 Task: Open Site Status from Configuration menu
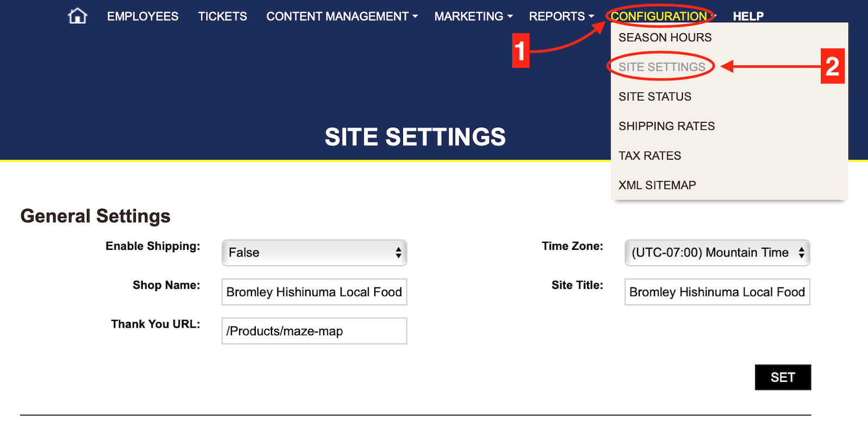tap(655, 97)
